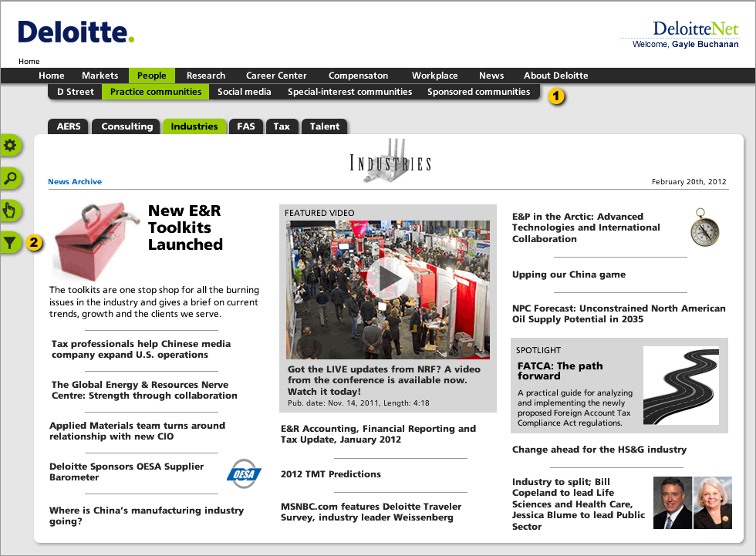Open the Workplace menu item

[434, 76]
